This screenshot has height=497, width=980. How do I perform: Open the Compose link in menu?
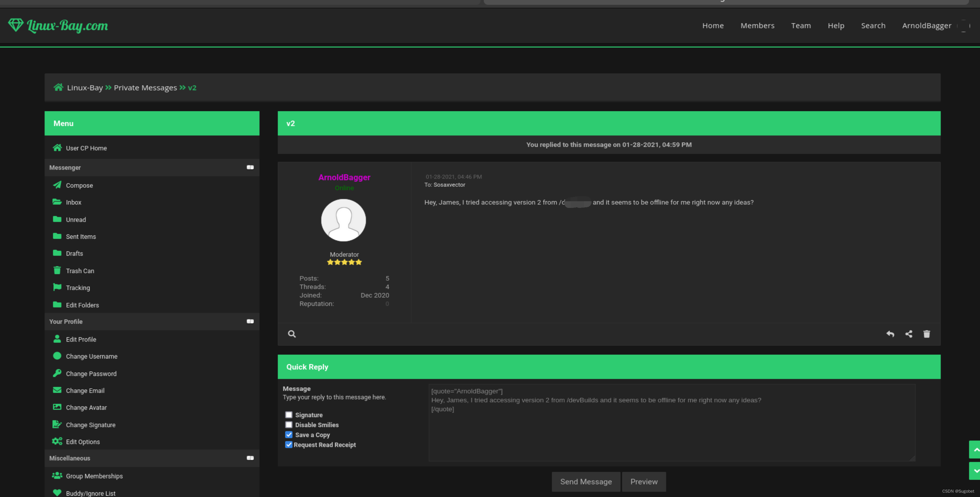pyautogui.click(x=79, y=185)
